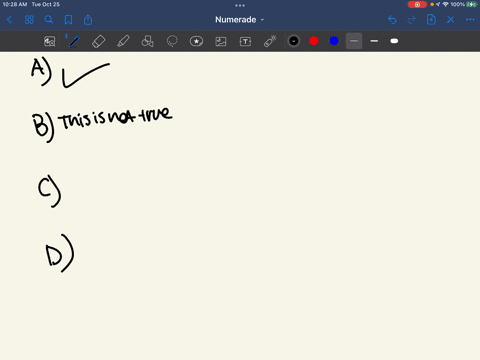Select the Lasso tool
The width and height of the screenshot is (480, 360).
[x=172, y=41]
